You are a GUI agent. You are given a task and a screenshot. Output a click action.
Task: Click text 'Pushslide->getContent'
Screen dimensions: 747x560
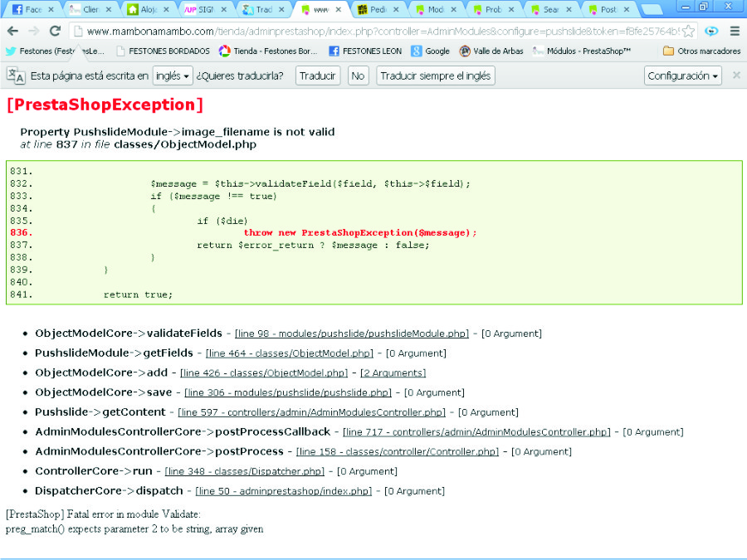100,411
